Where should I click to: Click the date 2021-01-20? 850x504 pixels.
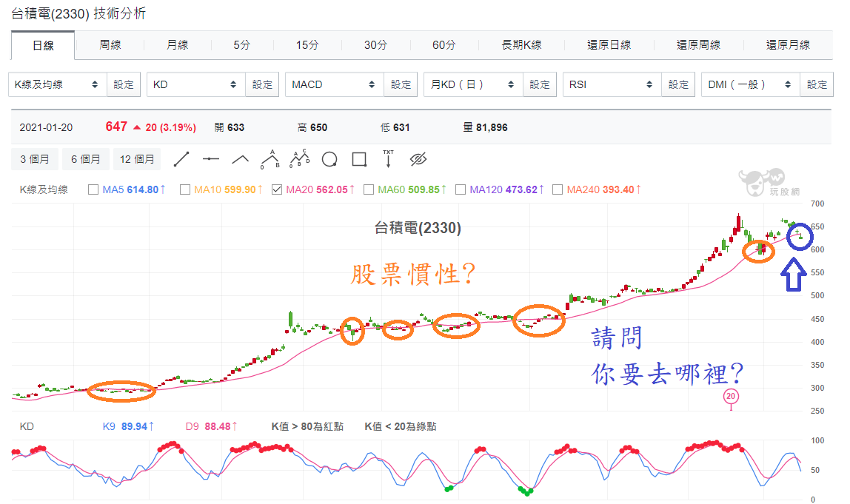(46, 127)
